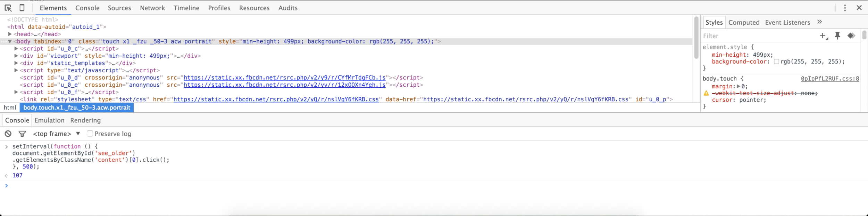Click the console result 107
This screenshot has height=216, width=868.
coord(17,176)
